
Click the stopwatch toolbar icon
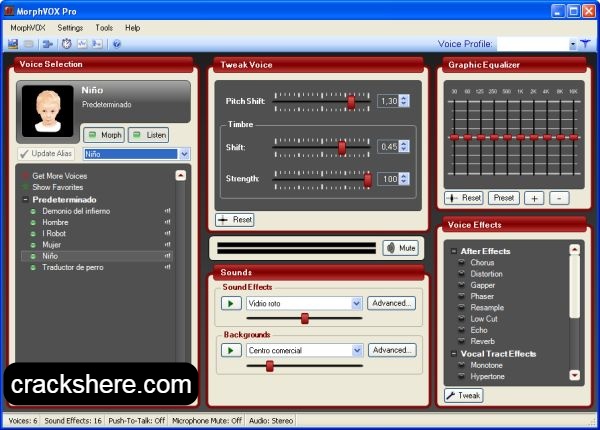point(67,44)
